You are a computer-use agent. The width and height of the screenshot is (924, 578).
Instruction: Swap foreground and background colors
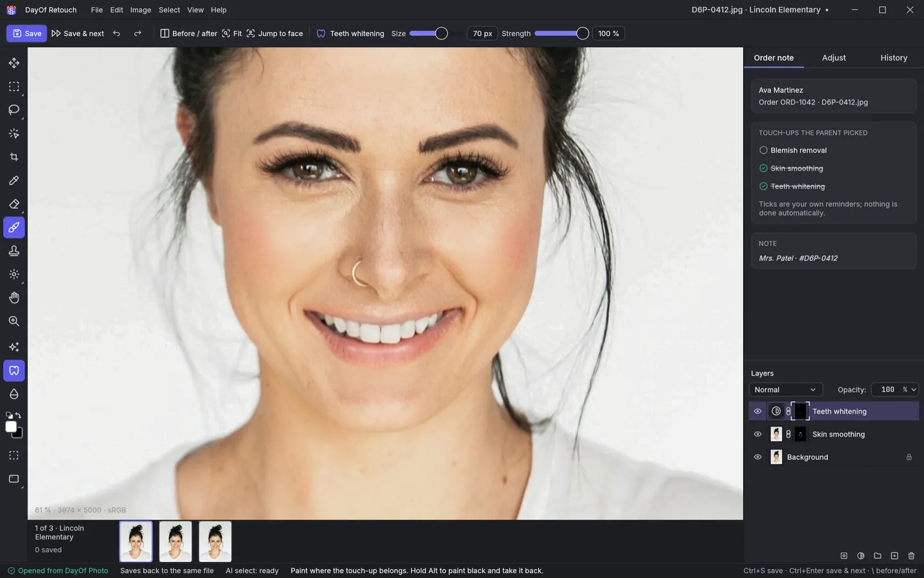pyautogui.click(x=19, y=416)
